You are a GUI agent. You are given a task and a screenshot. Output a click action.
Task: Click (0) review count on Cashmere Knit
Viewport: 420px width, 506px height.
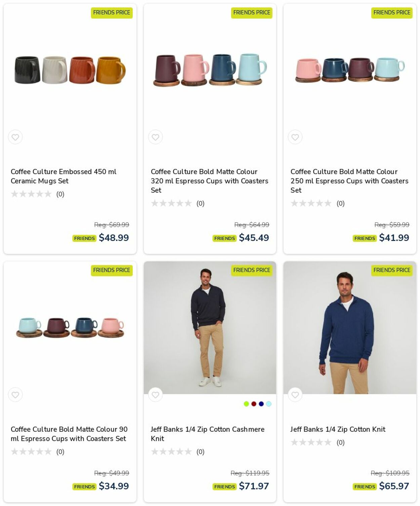point(200,452)
